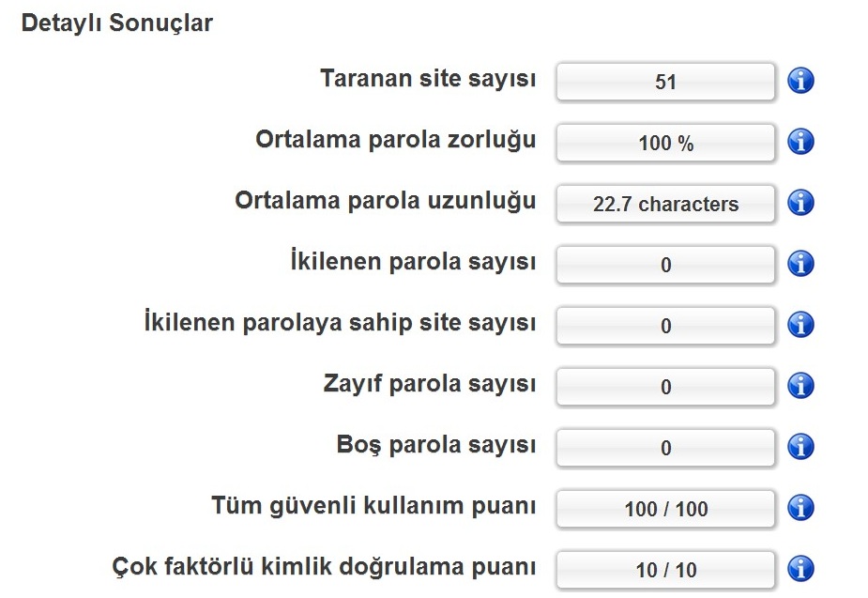Click info icon beside Ortalama parola uzunluğu
Viewport: 868px width, 598px height.
click(x=800, y=203)
